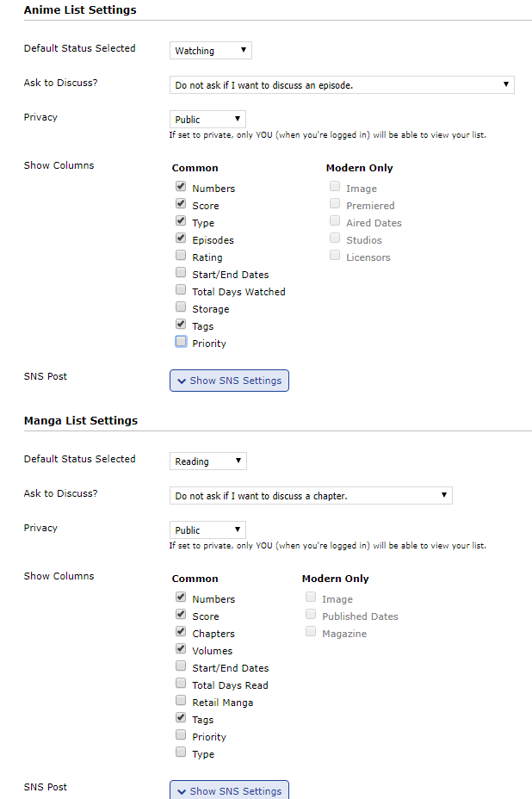The height and width of the screenshot is (799, 532).
Task: Uncheck the manga Chapters column
Action: 181,632
